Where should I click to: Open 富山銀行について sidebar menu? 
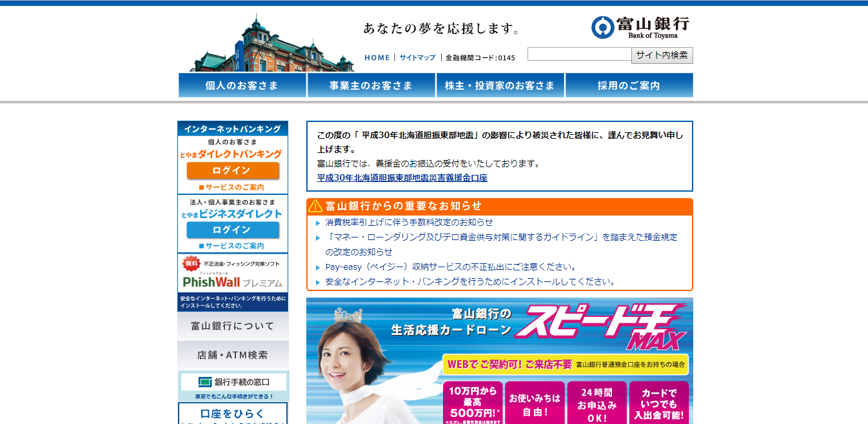(233, 326)
